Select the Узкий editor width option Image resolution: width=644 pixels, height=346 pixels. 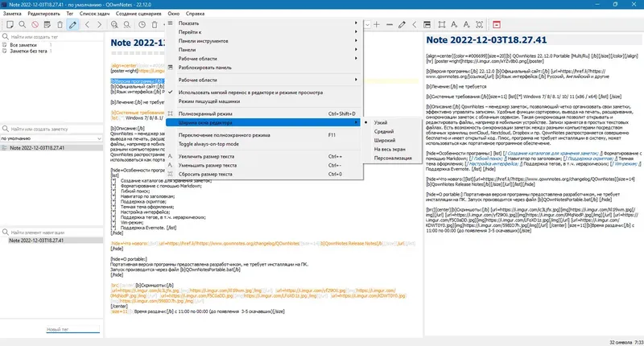[392, 123]
